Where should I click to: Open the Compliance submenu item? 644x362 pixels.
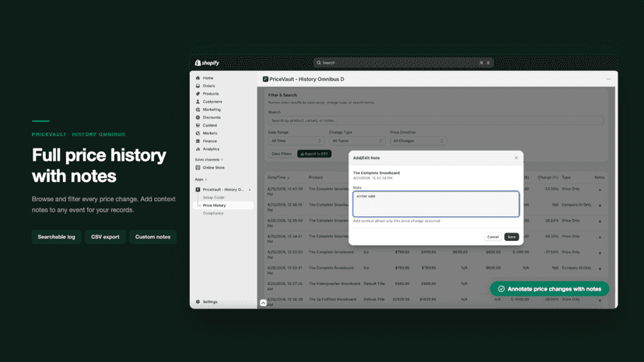(213, 213)
